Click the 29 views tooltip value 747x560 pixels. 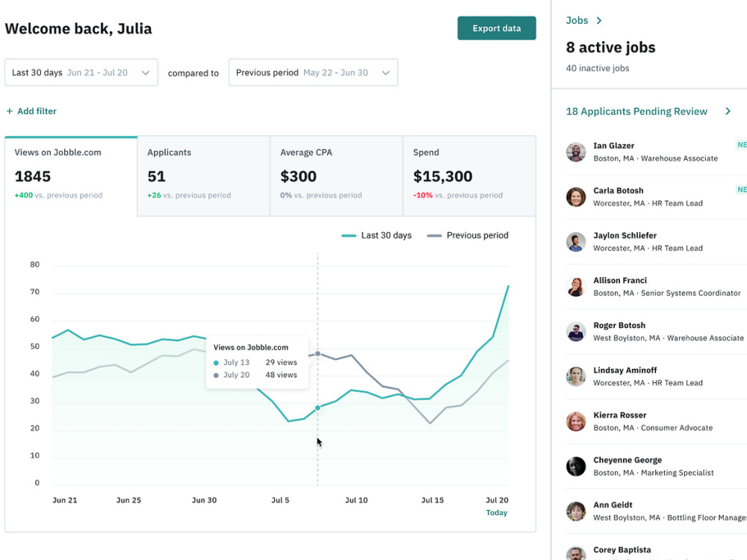pos(281,362)
